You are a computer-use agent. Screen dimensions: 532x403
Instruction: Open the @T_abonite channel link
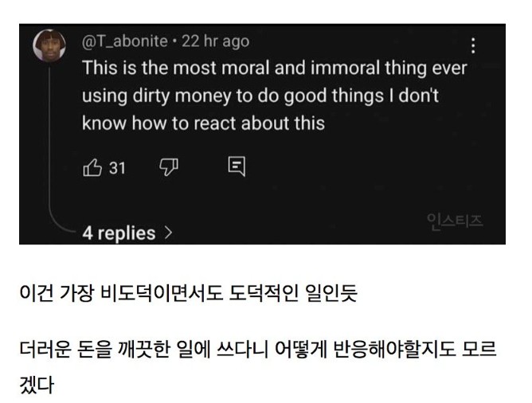[x=126, y=41]
